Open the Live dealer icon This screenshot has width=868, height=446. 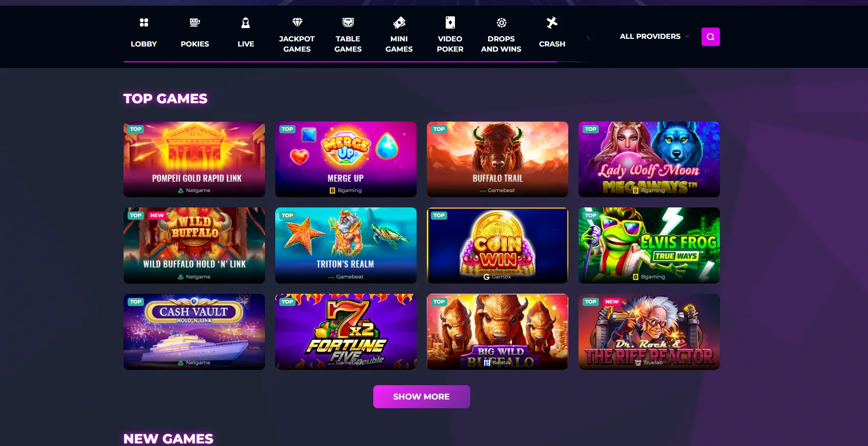point(246,22)
